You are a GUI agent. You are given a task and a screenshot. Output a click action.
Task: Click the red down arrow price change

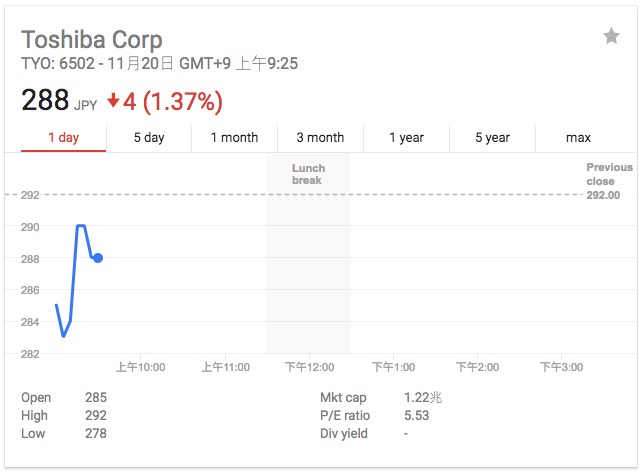coord(165,101)
